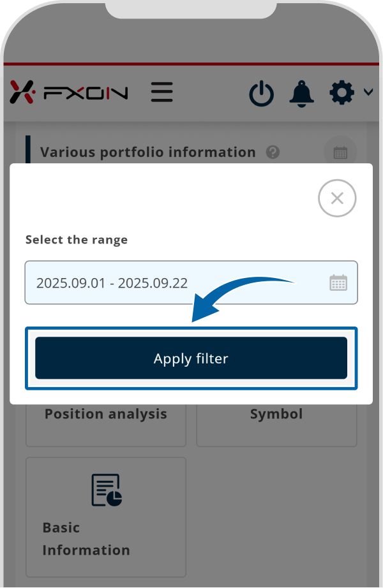Open the bell notifications
383x588 pixels.
[x=302, y=93]
